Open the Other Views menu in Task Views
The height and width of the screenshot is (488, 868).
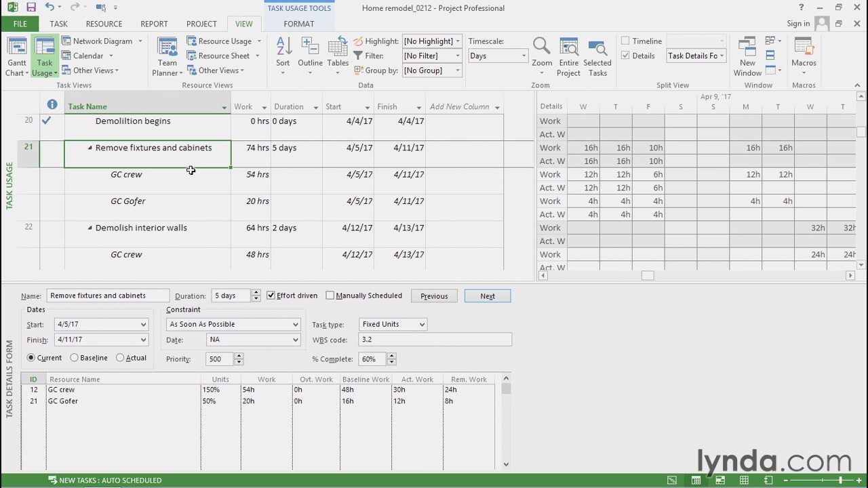91,70
